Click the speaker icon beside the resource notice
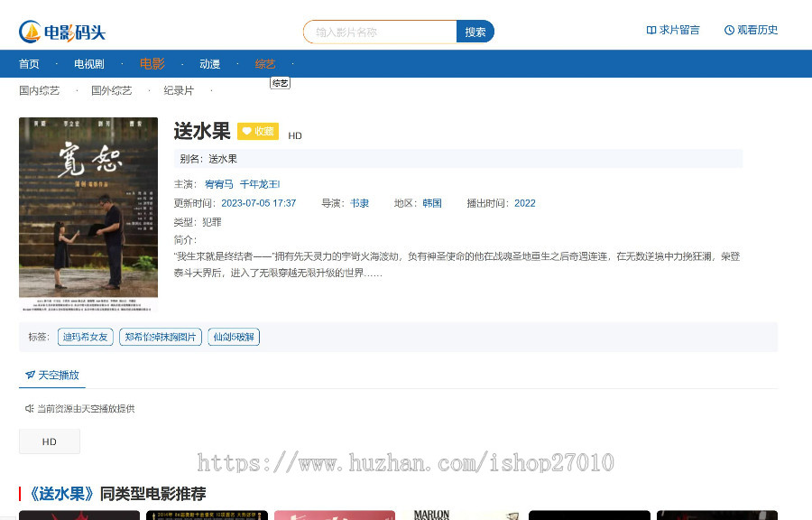Screen dimensions: 812x520 click(x=30, y=409)
